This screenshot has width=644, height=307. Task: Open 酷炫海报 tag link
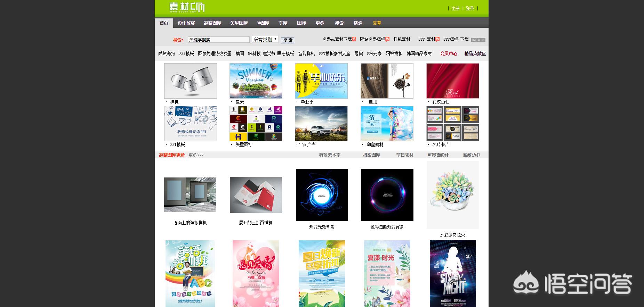(x=167, y=53)
